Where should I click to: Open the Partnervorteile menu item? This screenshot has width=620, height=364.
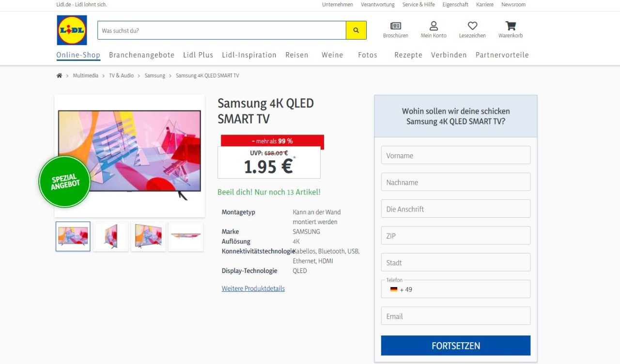point(502,55)
